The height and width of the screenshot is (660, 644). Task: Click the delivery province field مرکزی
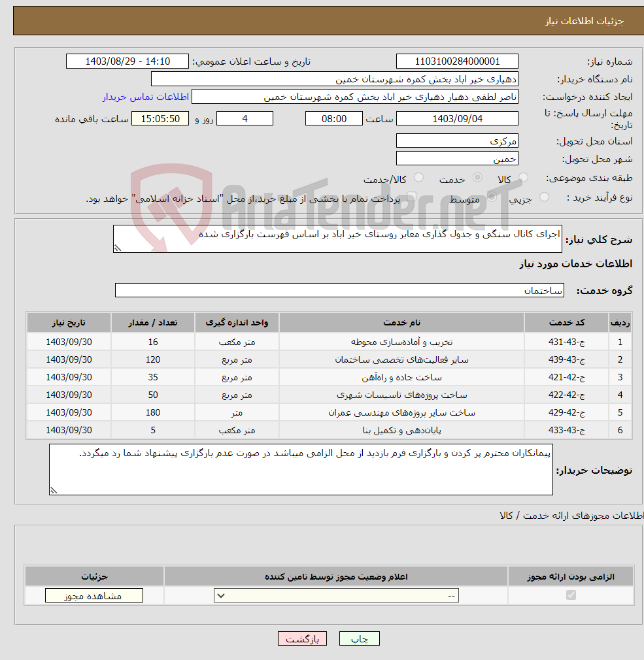click(x=457, y=140)
